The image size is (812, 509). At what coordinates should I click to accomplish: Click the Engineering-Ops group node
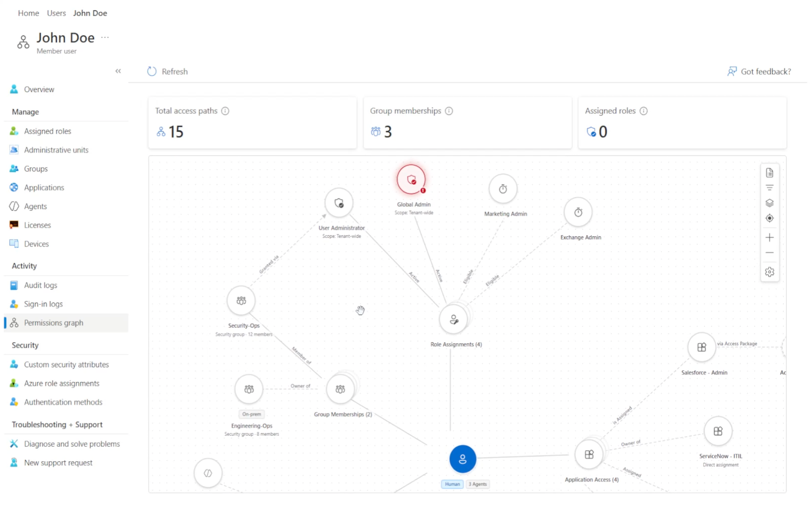tap(249, 389)
